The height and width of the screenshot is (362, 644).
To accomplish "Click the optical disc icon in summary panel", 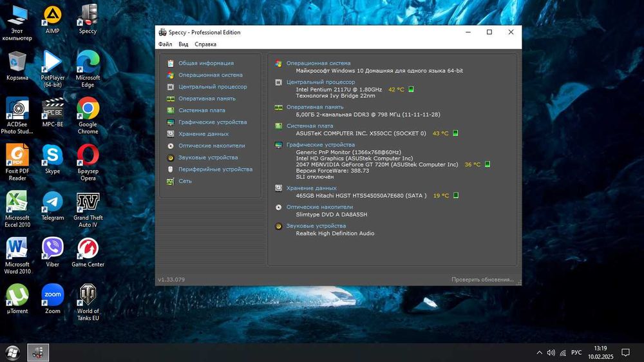I will tap(278, 207).
